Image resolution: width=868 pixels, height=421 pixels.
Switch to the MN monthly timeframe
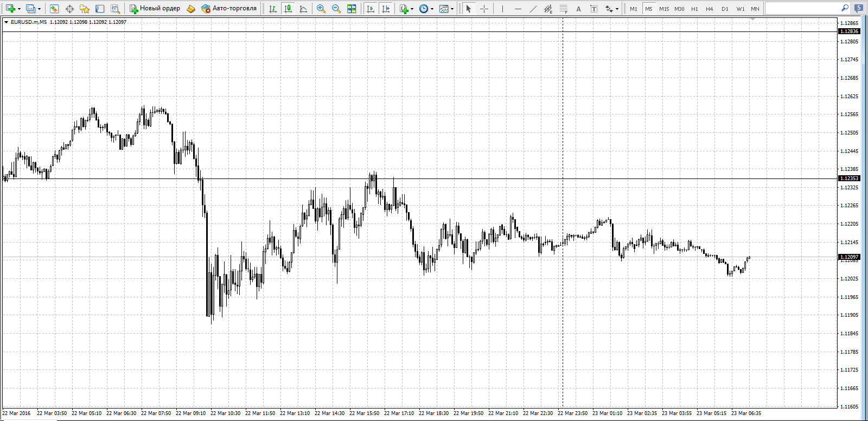point(755,9)
